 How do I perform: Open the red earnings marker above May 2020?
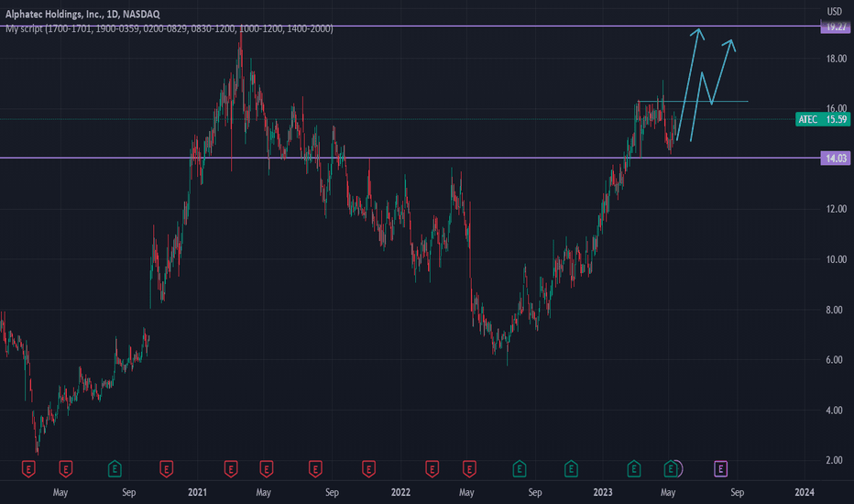[65, 468]
